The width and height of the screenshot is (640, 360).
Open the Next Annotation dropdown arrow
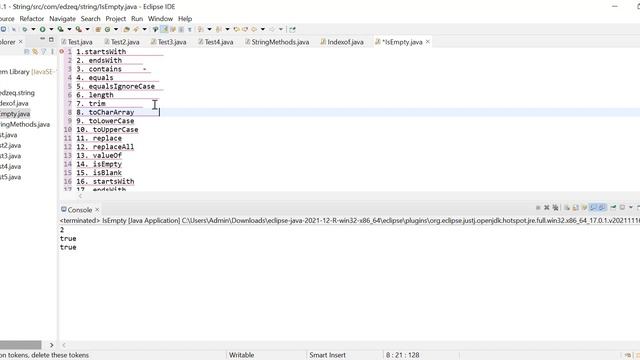(209, 29)
